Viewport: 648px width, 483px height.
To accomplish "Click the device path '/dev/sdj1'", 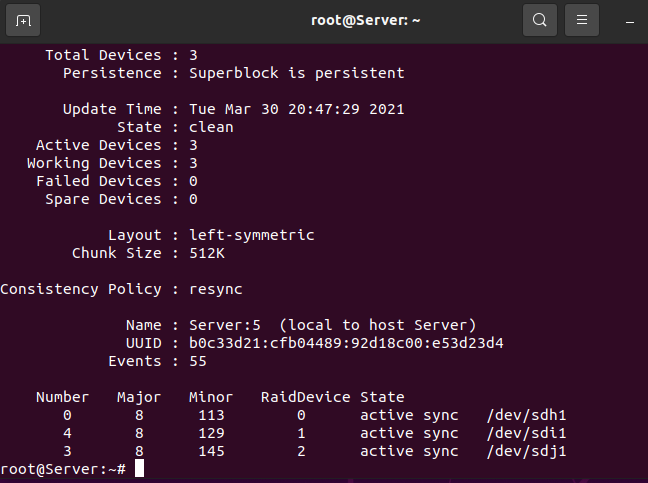I will pos(526,451).
